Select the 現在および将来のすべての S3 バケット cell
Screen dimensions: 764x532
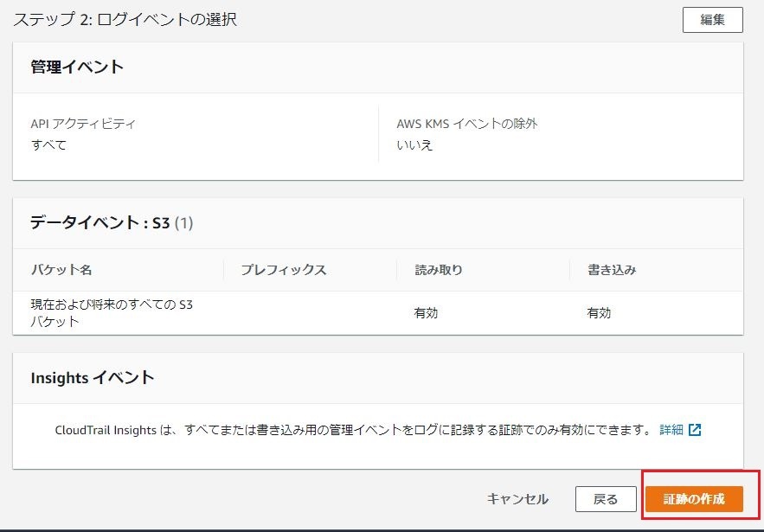(112, 313)
